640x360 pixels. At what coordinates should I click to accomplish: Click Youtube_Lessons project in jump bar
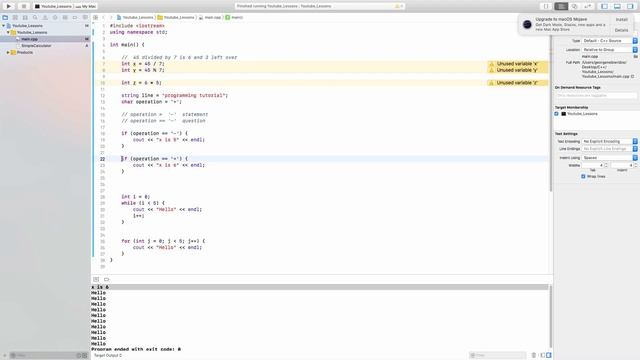(x=135, y=18)
